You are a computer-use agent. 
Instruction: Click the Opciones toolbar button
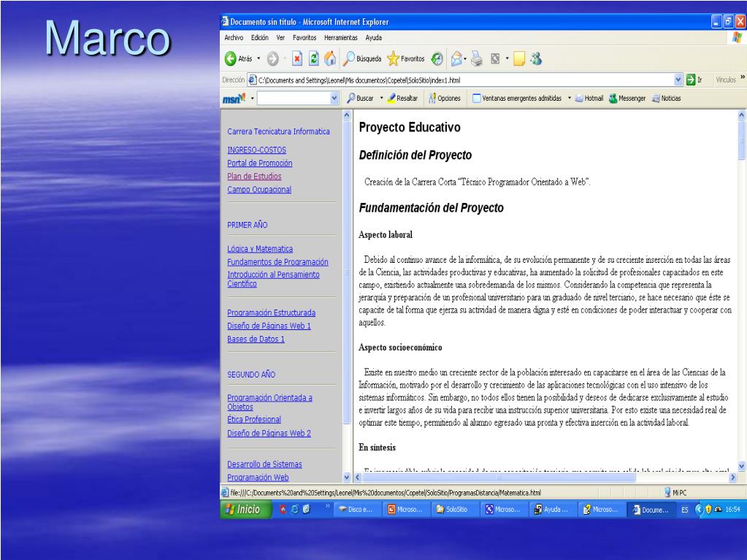445,99
